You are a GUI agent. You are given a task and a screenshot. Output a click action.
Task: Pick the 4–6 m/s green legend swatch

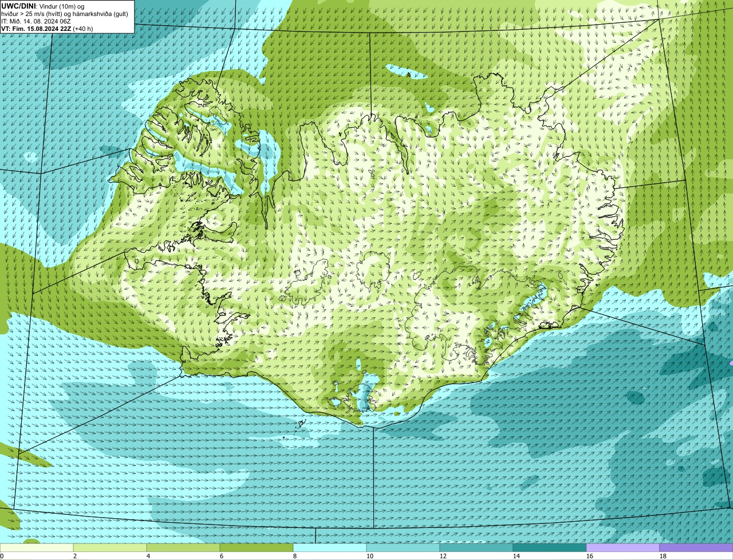click(x=183, y=547)
